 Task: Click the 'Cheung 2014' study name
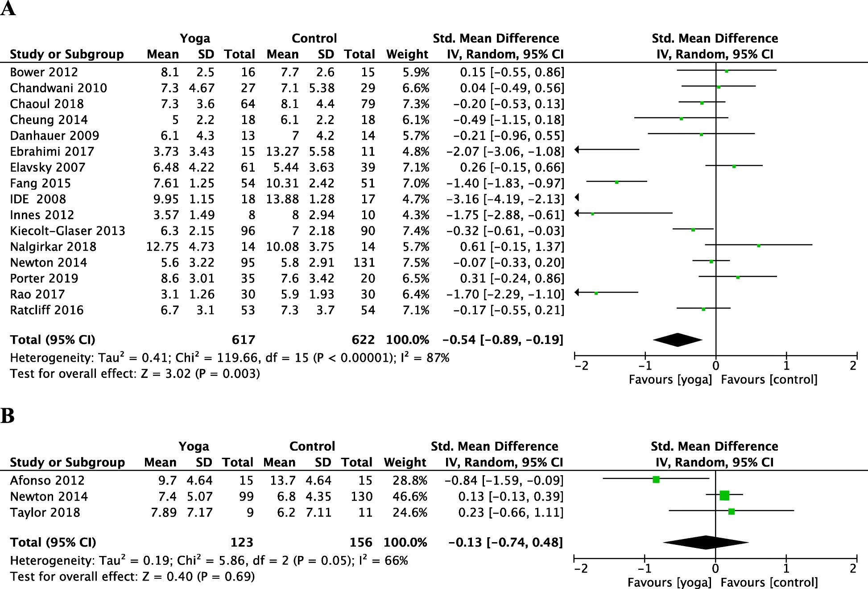[49, 120]
